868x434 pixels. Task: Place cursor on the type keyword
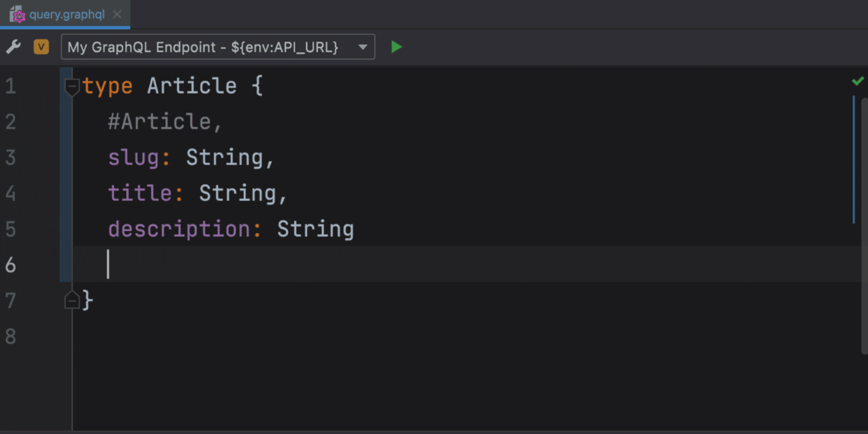coord(107,87)
